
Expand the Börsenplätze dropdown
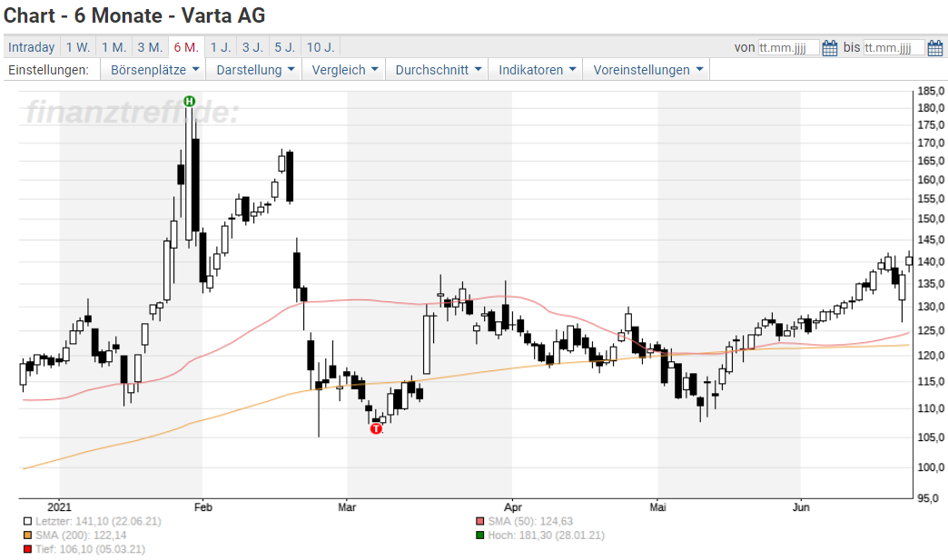(x=154, y=70)
